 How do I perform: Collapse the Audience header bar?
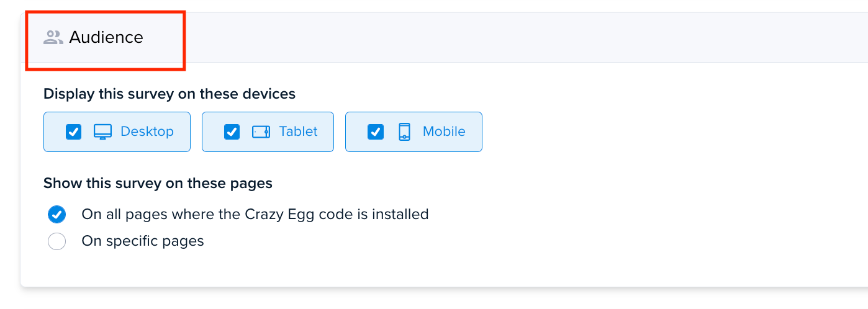pyautogui.click(x=445, y=37)
